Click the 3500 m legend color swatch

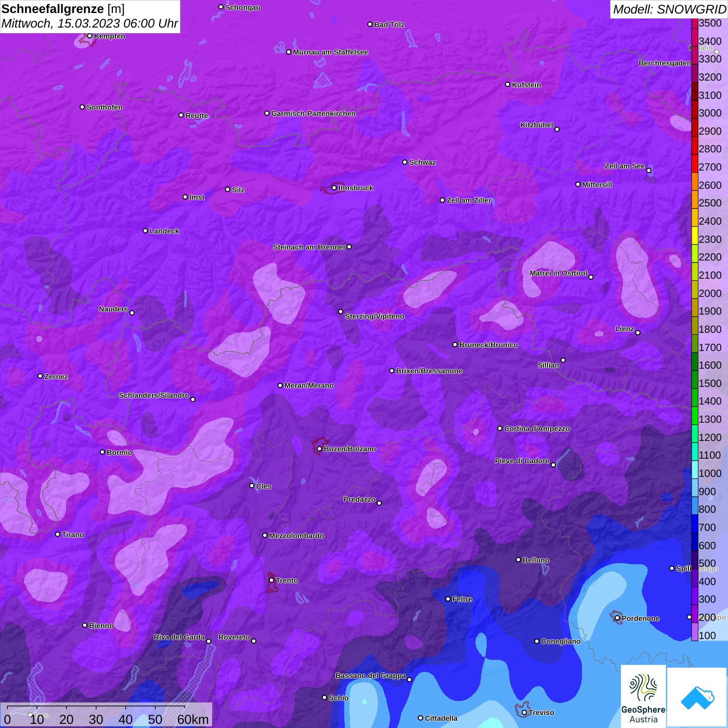tap(695, 23)
